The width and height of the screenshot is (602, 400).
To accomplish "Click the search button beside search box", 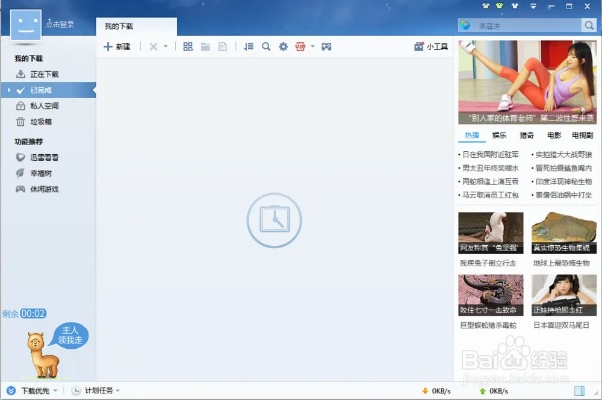I will pyautogui.click(x=589, y=26).
